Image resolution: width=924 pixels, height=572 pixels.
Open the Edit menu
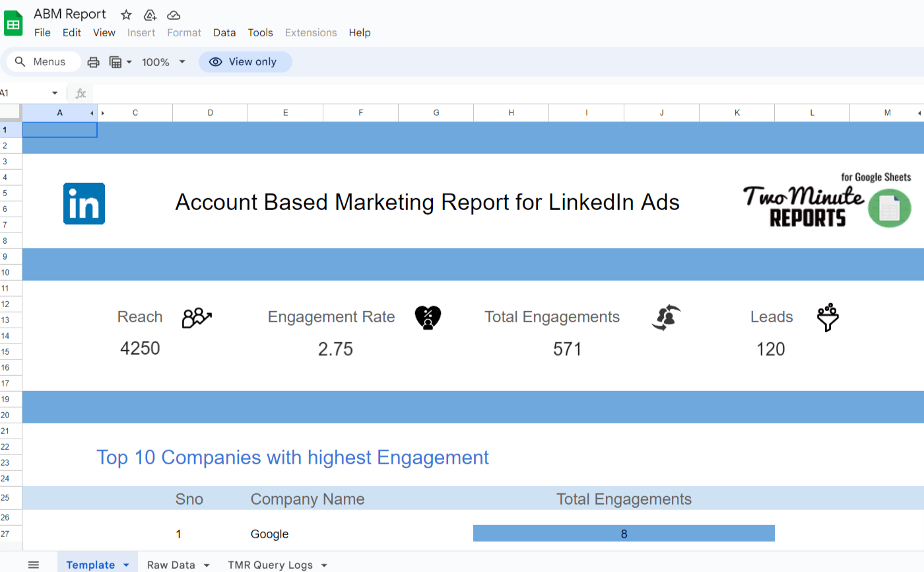coord(72,32)
